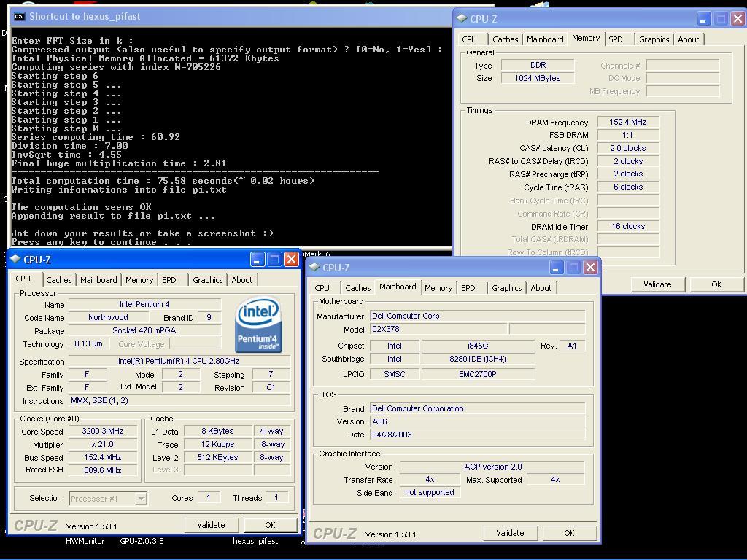The width and height of the screenshot is (747, 560).
Task: Click the Multiplier x 21.0 field
Action: pos(103,444)
